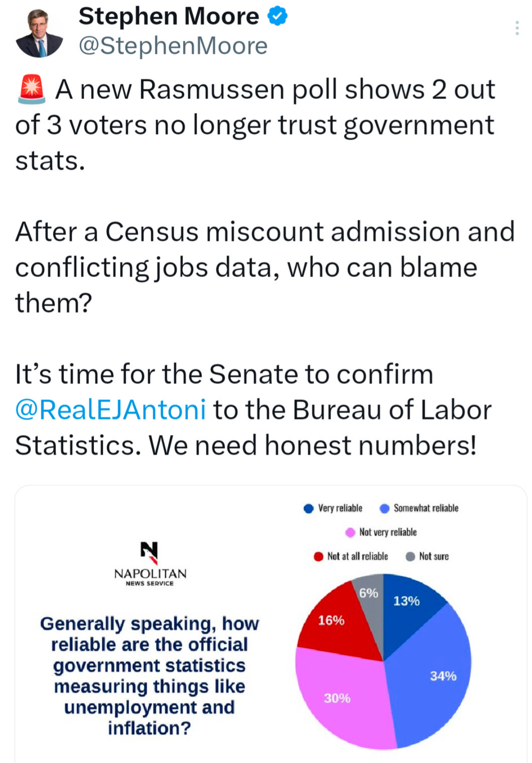Screen dimensions: 532x763
Task: Click the Very reliable legend dot
Action: tap(309, 509)
